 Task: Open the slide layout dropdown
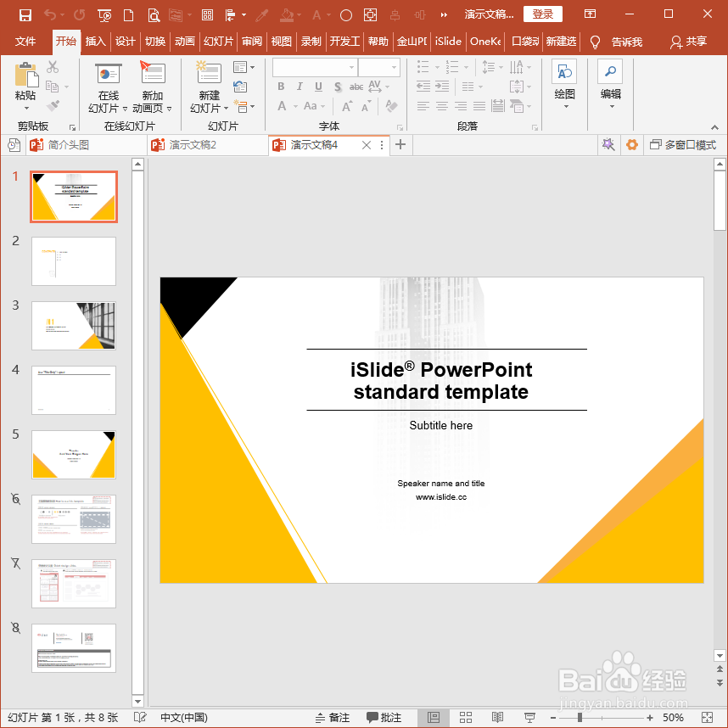(244, 67)
